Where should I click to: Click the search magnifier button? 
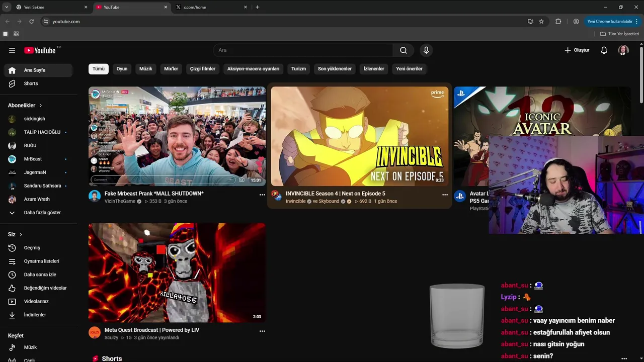pos(404,50)
